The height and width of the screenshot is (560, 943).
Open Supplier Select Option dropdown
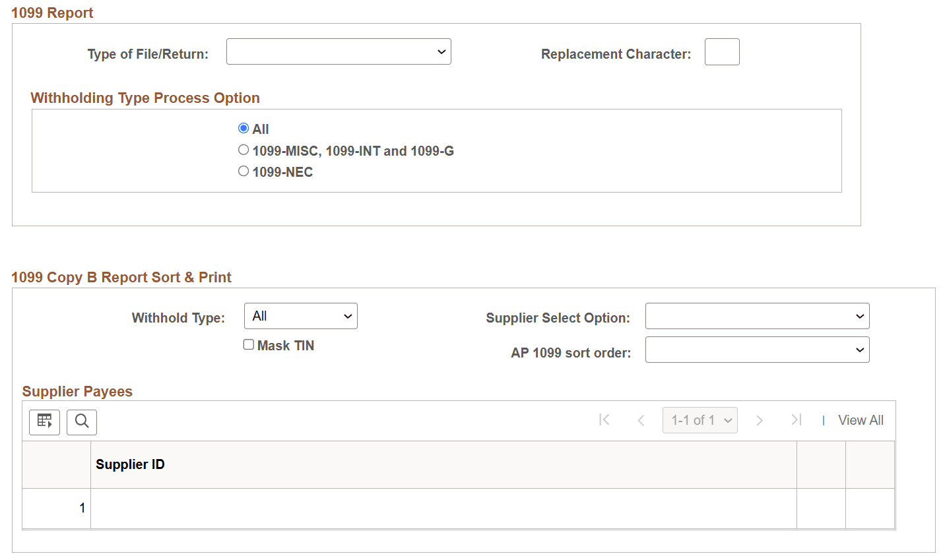point(757,317)
